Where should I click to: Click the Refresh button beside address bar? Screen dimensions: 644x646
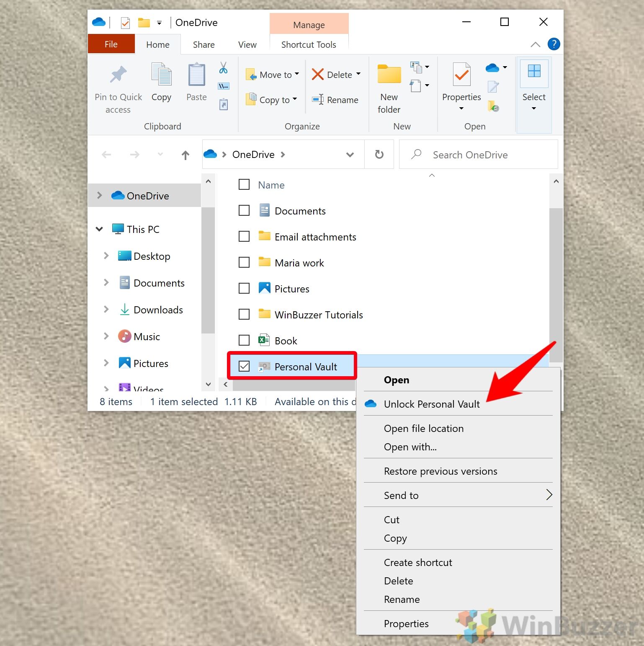[x=379, y=155]
